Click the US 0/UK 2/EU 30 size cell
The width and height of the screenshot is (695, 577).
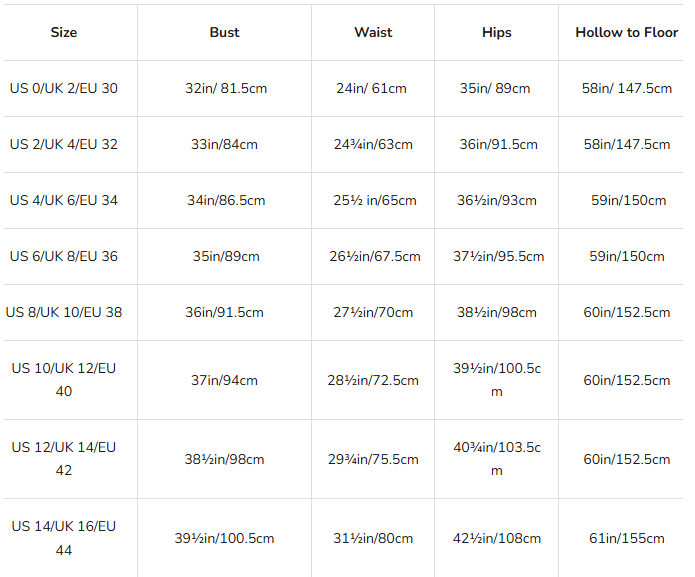click(x=64, y=88)
